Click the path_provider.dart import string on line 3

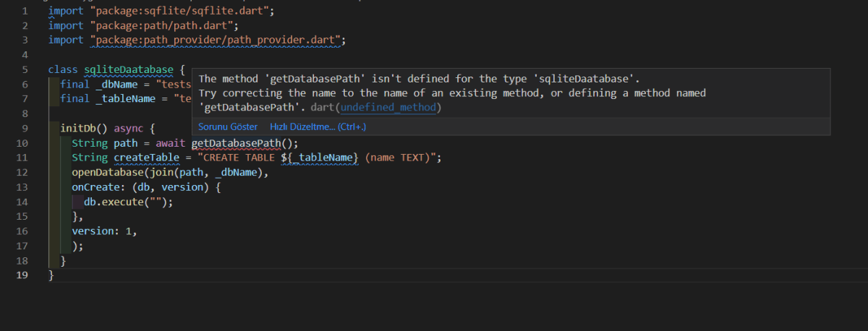pyautogui.click(x=215, y=40)
